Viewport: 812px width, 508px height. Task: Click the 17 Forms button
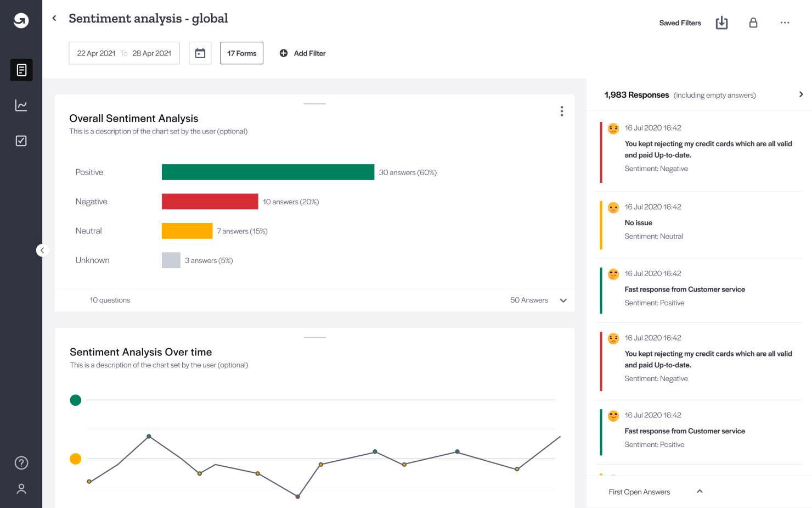[241, 53]
